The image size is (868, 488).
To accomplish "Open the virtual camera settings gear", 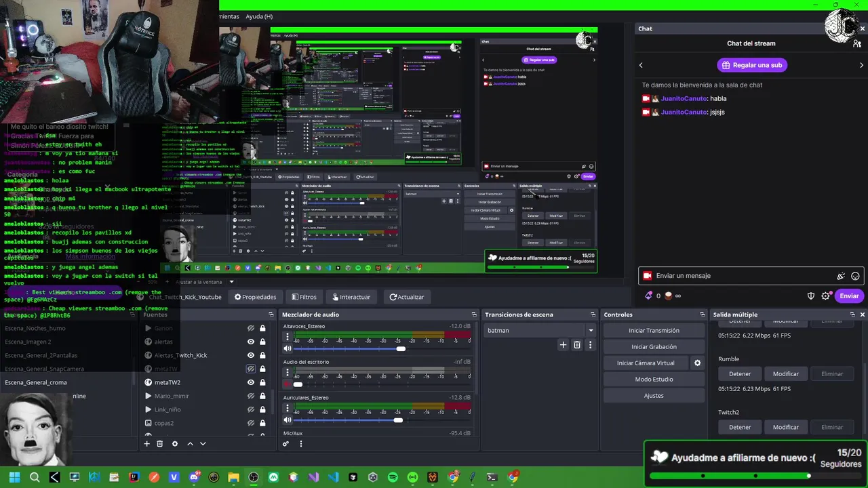I will coord(697,363).
